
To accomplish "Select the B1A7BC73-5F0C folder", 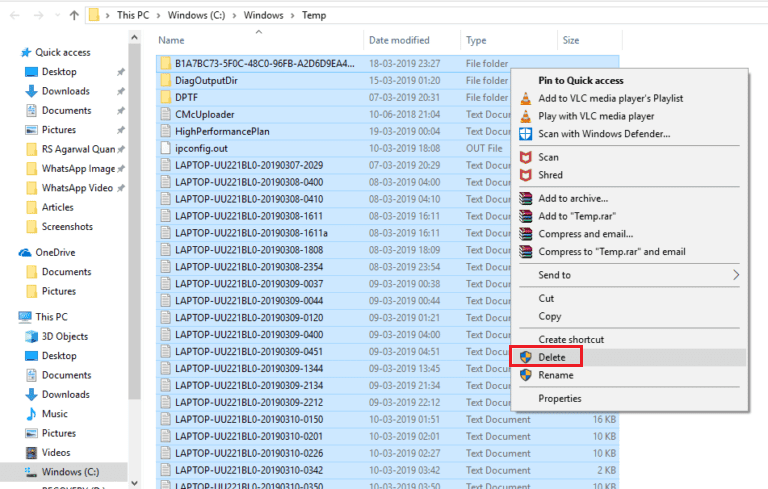I will click(x=264, y=64).
